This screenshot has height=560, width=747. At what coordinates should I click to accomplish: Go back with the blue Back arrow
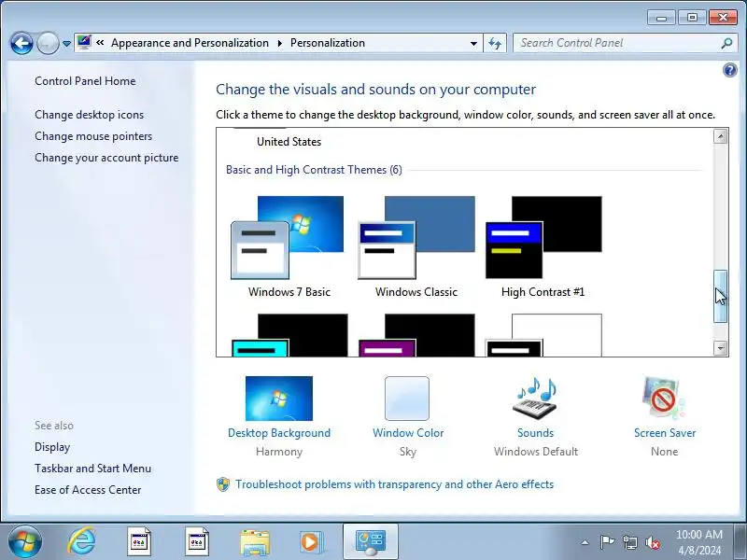[21, 43]
